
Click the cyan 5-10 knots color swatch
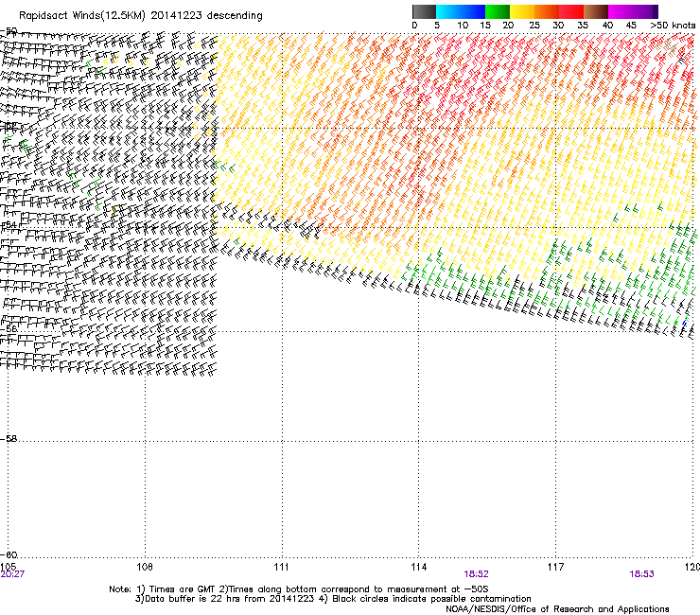point(448,11)
